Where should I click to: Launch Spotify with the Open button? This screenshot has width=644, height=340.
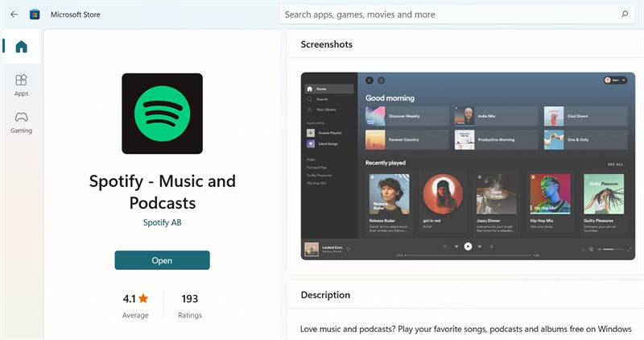(x=163, y=260)
